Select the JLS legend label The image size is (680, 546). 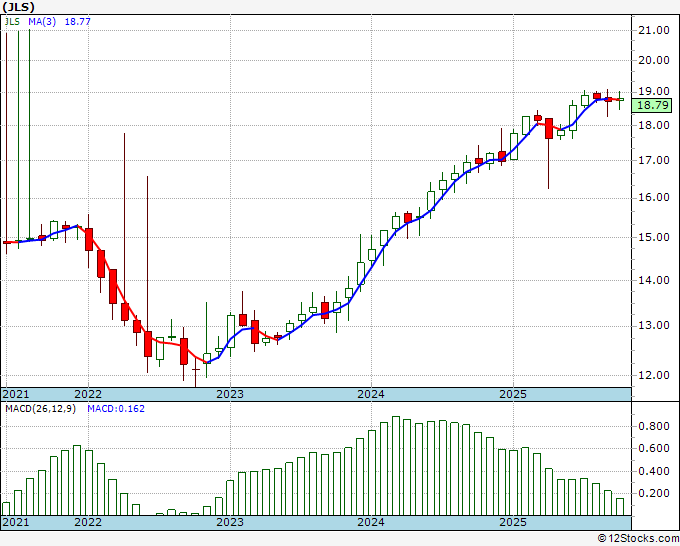[11, 19]
